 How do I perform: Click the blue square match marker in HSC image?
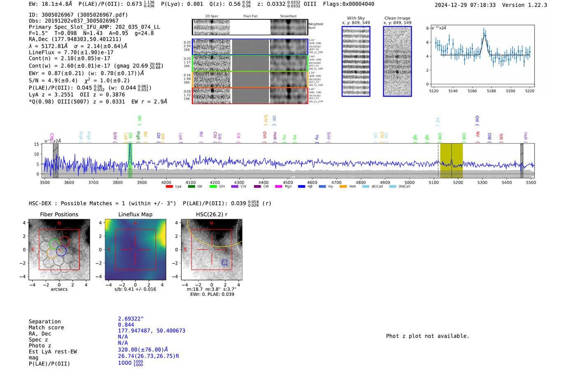point(224,262)
